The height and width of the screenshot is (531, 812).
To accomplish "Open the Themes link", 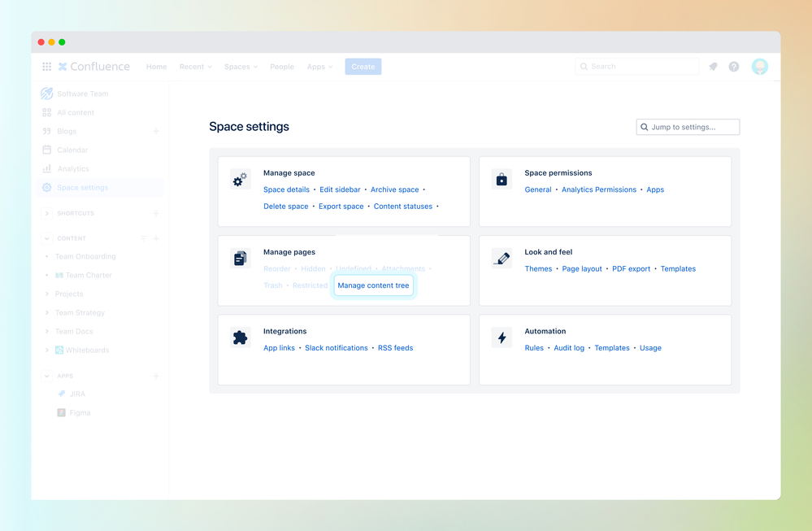I will coord(538,269).
